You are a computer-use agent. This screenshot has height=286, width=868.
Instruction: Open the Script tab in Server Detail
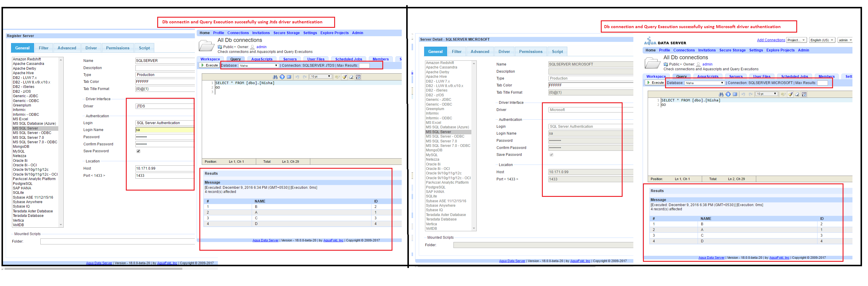557,51
